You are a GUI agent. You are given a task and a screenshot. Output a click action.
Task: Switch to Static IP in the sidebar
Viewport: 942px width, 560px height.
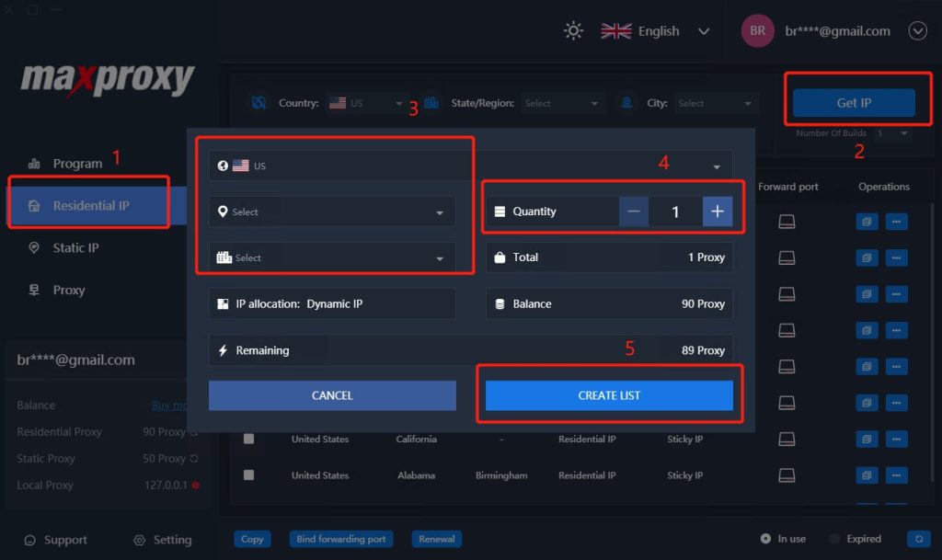pos(63,248)
